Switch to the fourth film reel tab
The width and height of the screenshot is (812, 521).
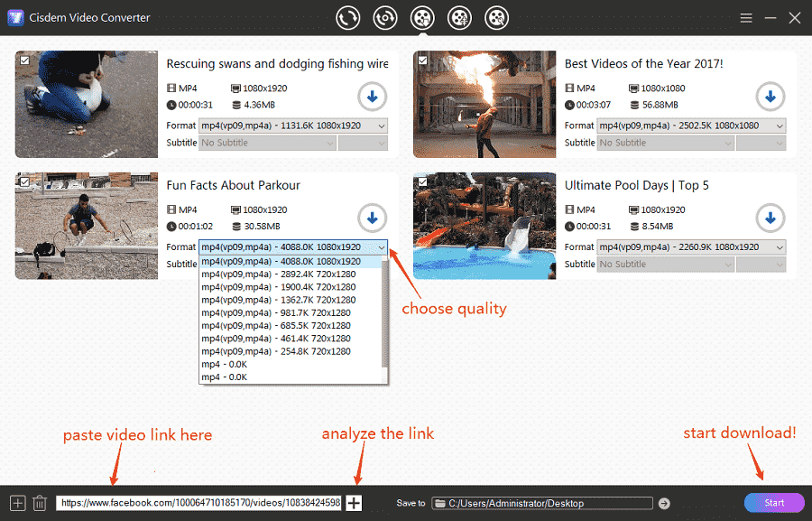pyautogui.click(x=459, y=18)
